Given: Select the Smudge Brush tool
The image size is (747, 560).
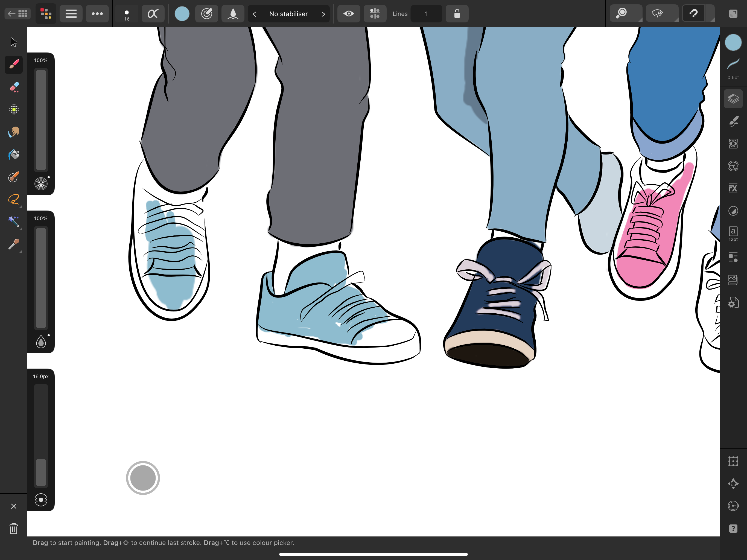Looking at the screenshot, I should (13, 132).
